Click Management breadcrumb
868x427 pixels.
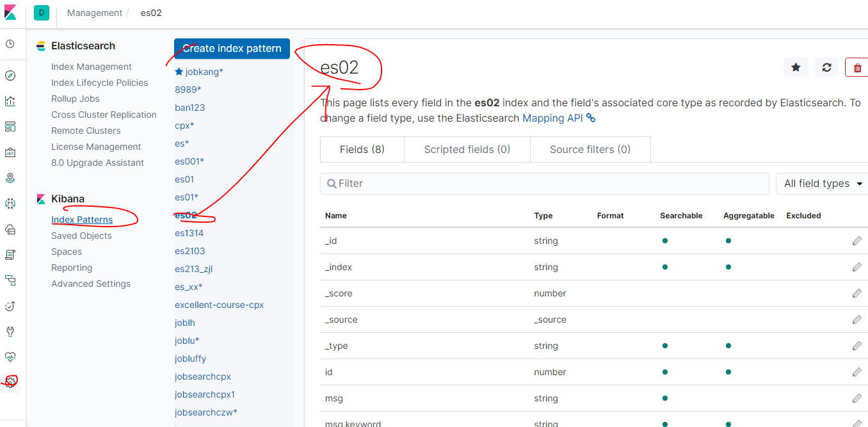pos(95,13)
